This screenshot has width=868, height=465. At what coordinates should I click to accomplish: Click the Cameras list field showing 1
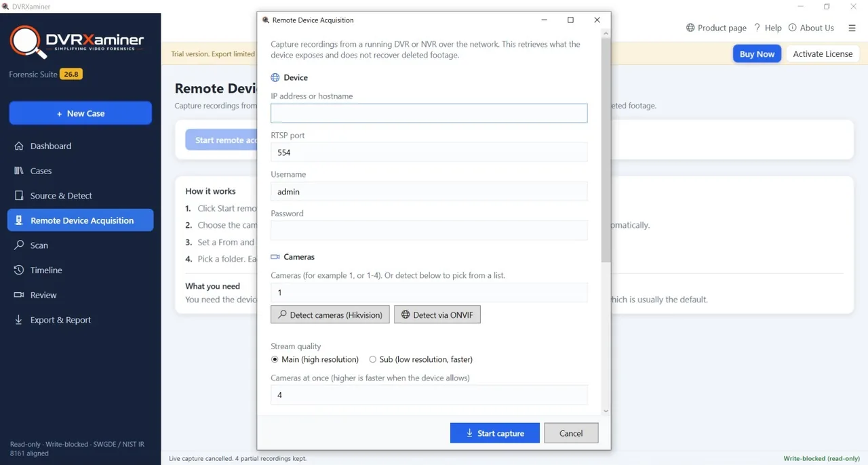(429, 292)
